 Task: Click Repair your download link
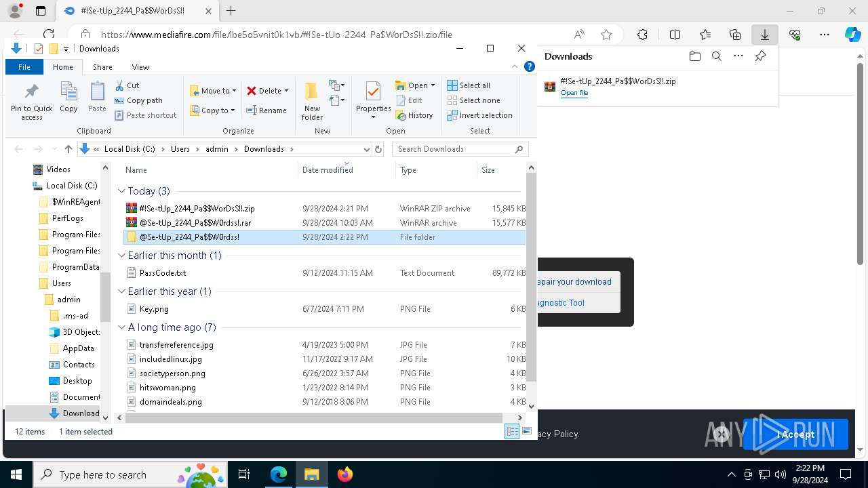point(574,282)
